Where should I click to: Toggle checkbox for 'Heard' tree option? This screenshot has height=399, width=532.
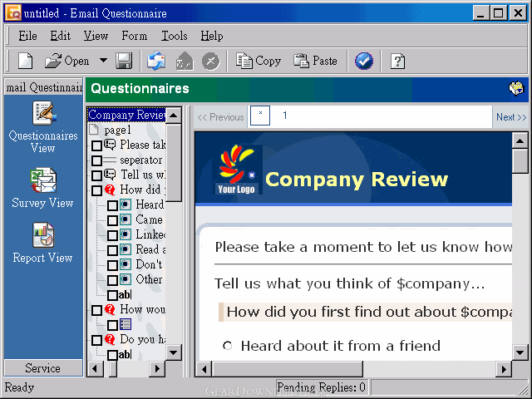(112, 205)
